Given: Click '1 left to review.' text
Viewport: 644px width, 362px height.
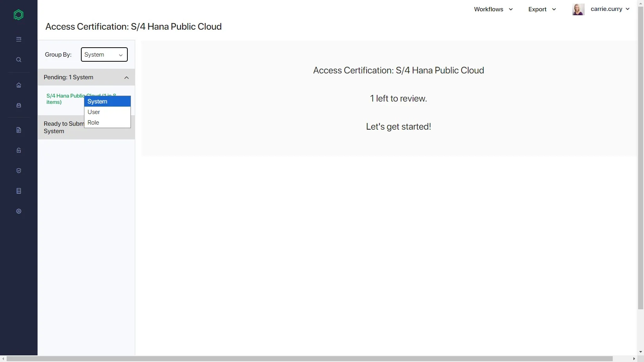Looking at the screenshot, I should [398, 98].
